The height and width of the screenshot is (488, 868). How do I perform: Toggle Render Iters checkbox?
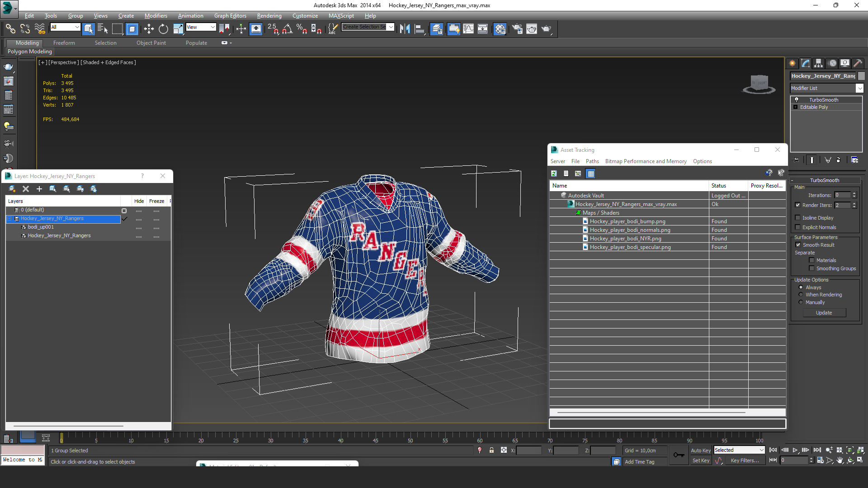(798, 205)
